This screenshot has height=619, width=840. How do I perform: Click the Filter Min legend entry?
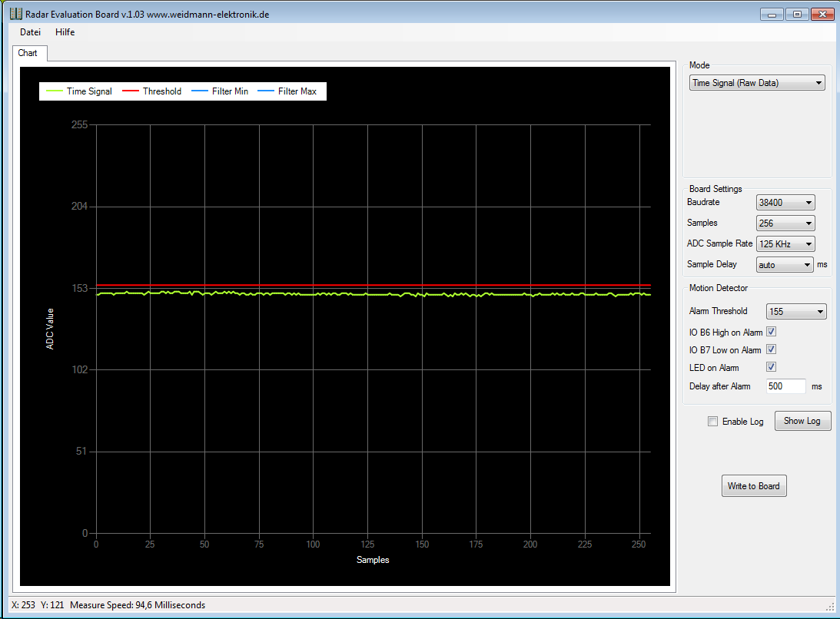[221, 91]
